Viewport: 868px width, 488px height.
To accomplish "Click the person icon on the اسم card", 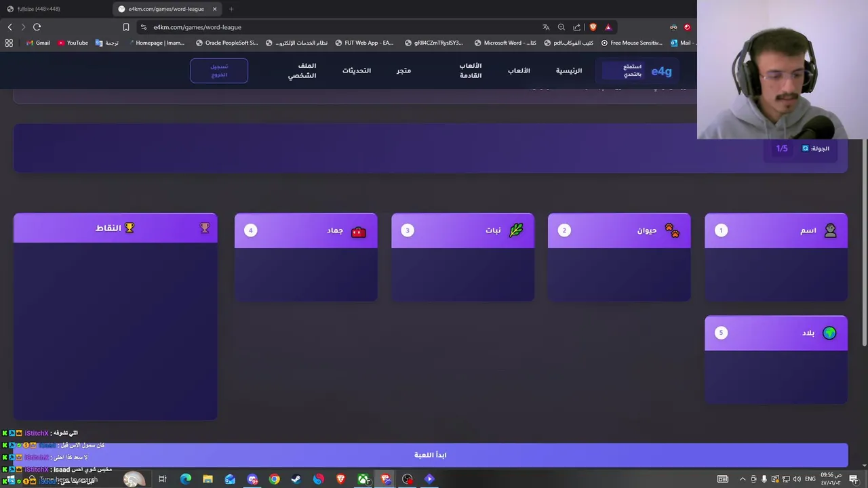I will (830, 230).
